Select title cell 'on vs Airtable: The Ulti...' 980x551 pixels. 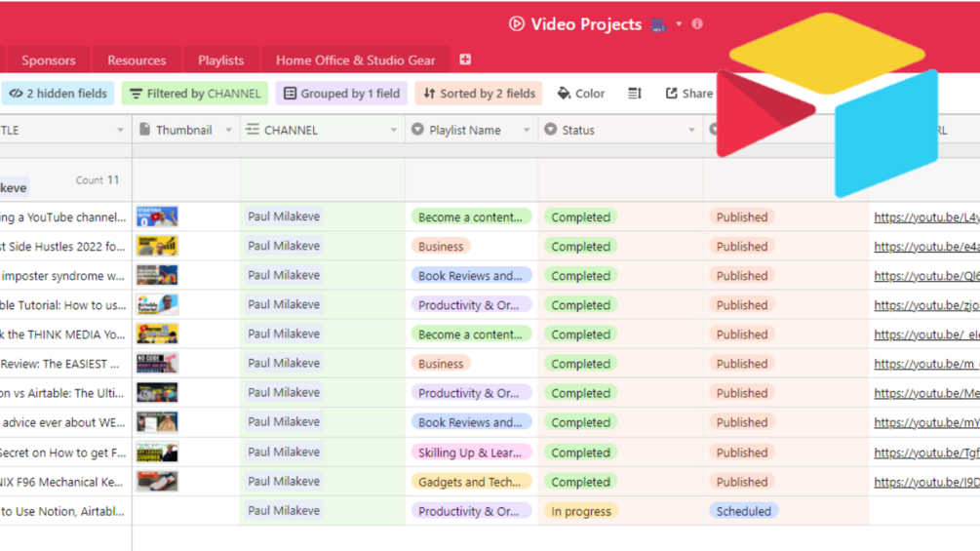pyautogui.click(x=65, y=393)
